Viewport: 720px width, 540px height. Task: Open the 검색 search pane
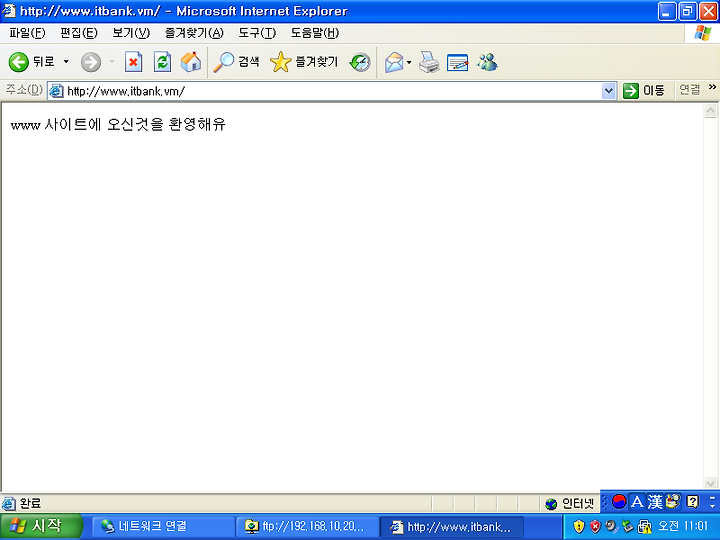point(236,62)
